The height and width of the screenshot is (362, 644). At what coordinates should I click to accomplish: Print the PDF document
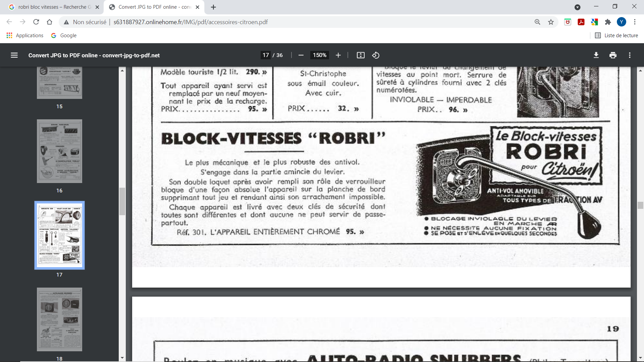(x=613, y=55)
